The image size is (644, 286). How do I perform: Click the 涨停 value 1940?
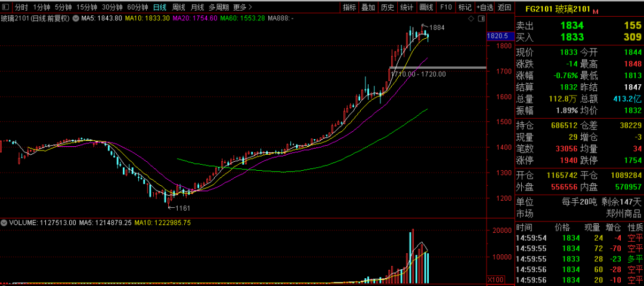tap(569, 160)
